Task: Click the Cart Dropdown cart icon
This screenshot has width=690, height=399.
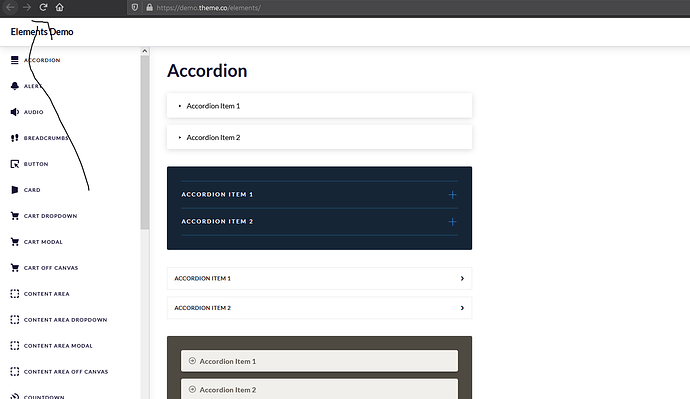Action: point(15,216)
